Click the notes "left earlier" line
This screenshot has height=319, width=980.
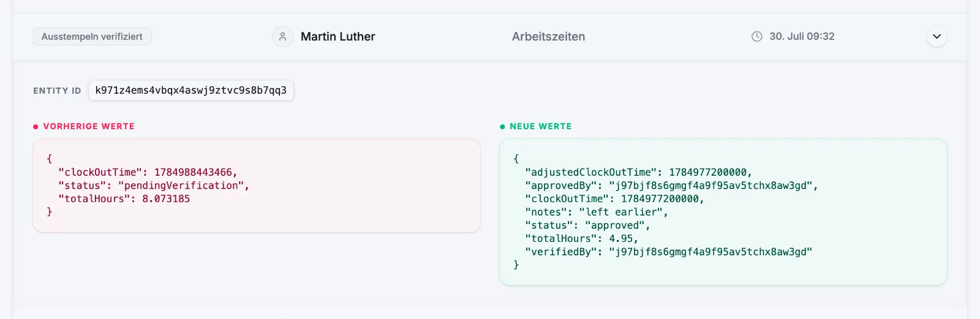tap(597, 212)
